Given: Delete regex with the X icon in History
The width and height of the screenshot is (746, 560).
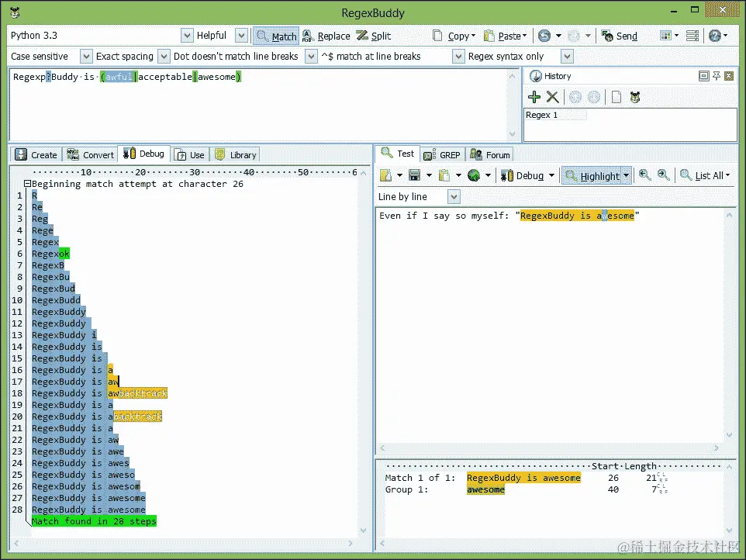Looking at the screenshot, I should tap(552, 97).
